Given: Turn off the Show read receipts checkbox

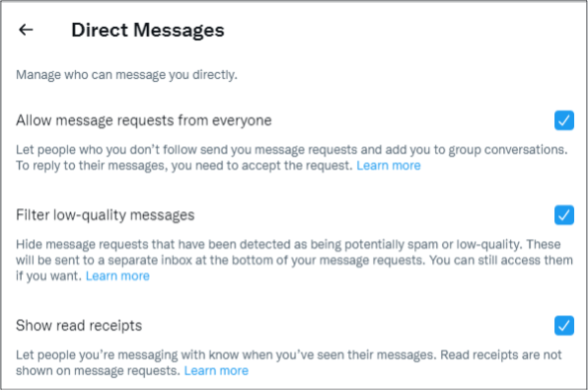Looking at the screenshot, I should tap(564, 325).
